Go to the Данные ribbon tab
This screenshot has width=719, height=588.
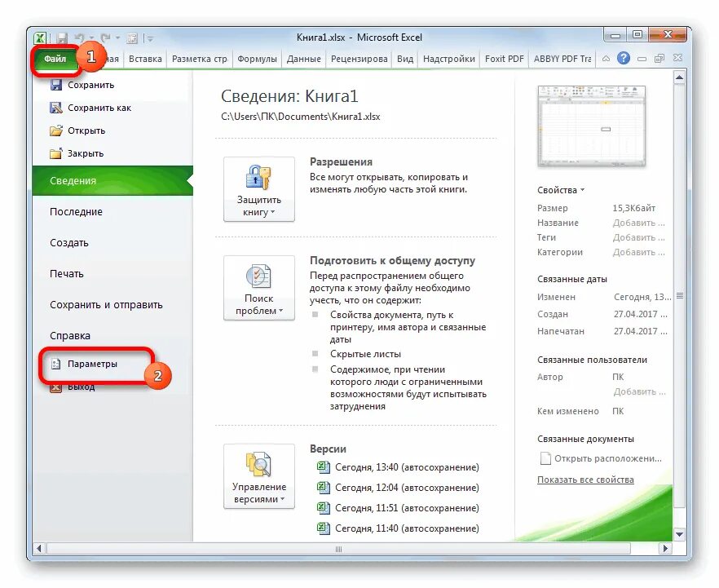pos(303,59)
